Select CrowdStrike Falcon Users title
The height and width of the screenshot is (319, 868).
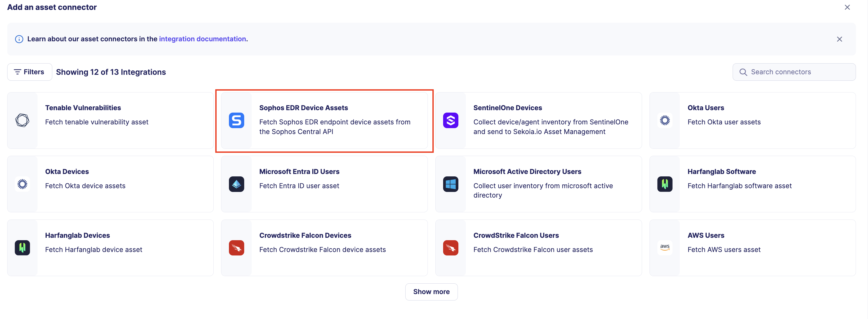click(516, 235)
